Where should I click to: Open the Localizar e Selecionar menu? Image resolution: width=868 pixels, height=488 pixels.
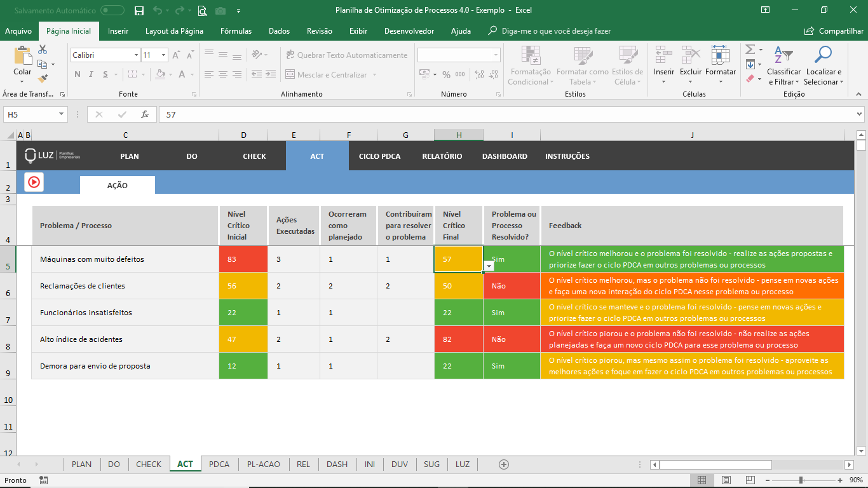824,65
